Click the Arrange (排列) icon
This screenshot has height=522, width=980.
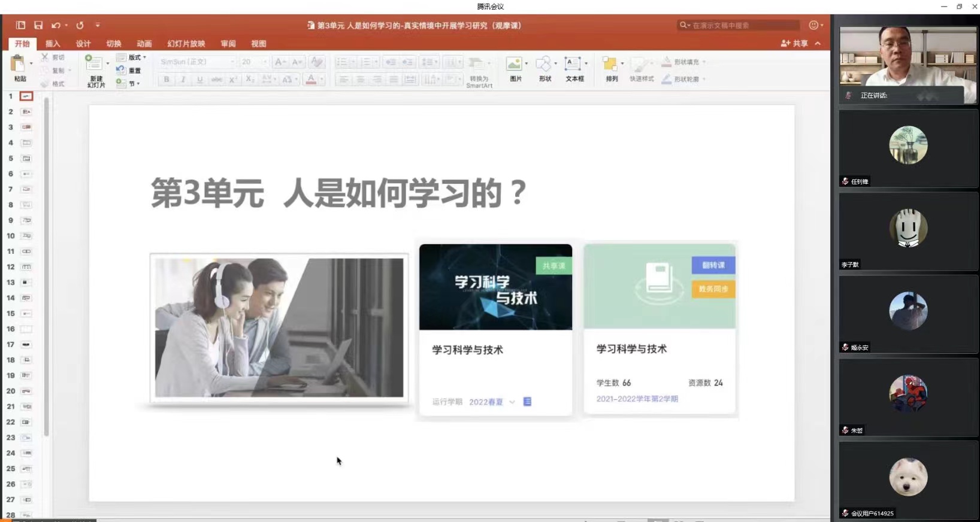point(610,64)
